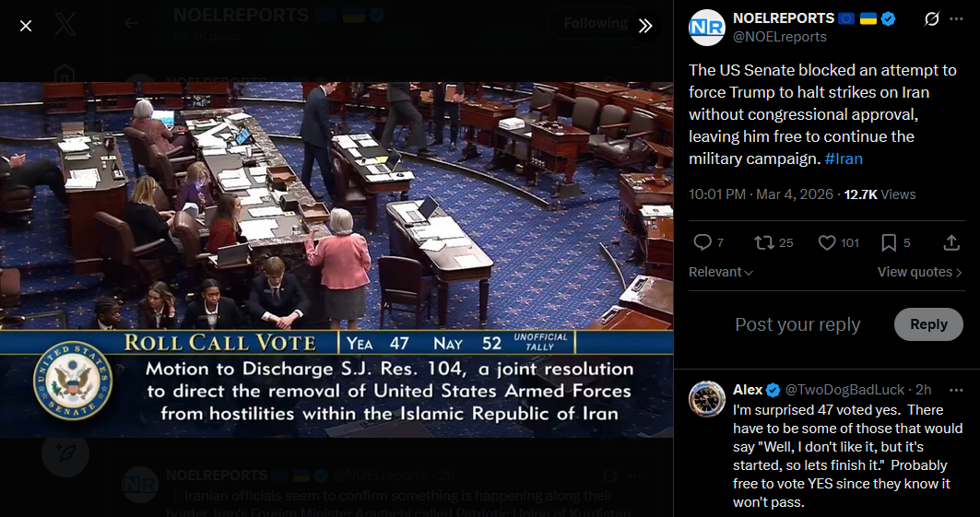
Task: Bookmark the post with 5 bookmarks
Action: click(x=888, y=242)
